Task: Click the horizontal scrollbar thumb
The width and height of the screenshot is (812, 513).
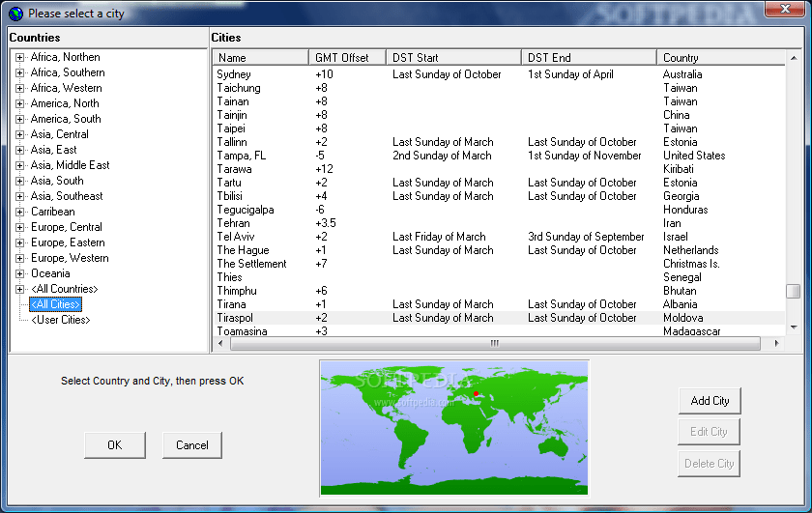Action: (495, 343)
